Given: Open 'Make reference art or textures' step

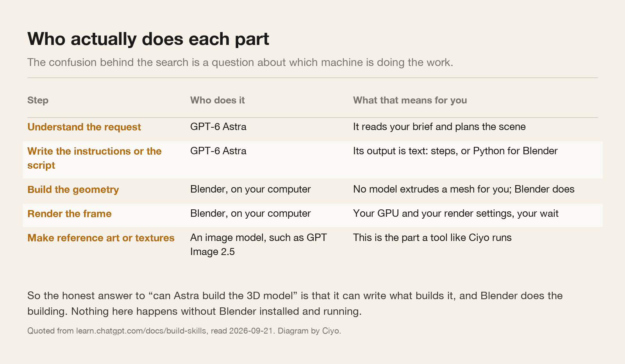Looking at the screenshot, I should click(x=101, y=238).
